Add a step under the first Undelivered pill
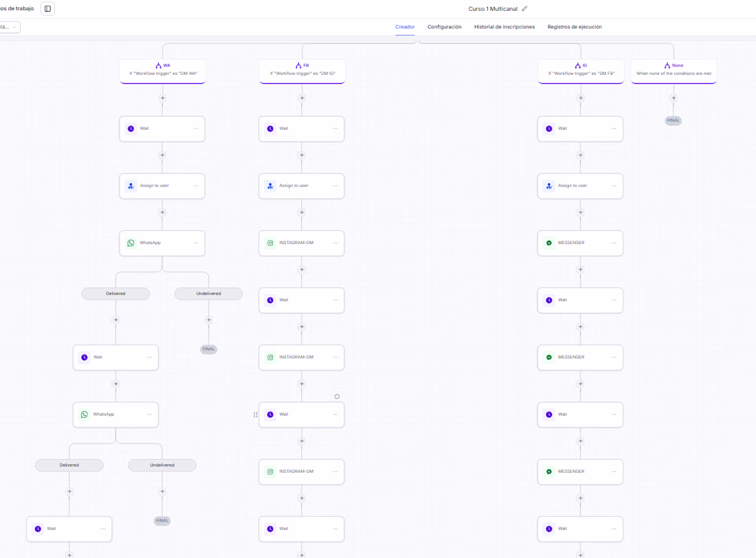Image resolution: width=756 pixels, height=558 pixels. click(x=209, y=320)
